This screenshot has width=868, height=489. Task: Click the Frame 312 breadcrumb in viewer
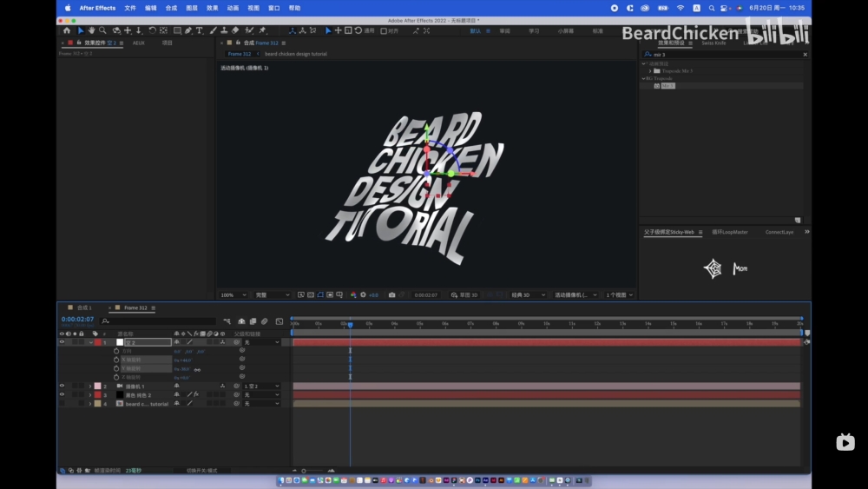click(240, 54)
